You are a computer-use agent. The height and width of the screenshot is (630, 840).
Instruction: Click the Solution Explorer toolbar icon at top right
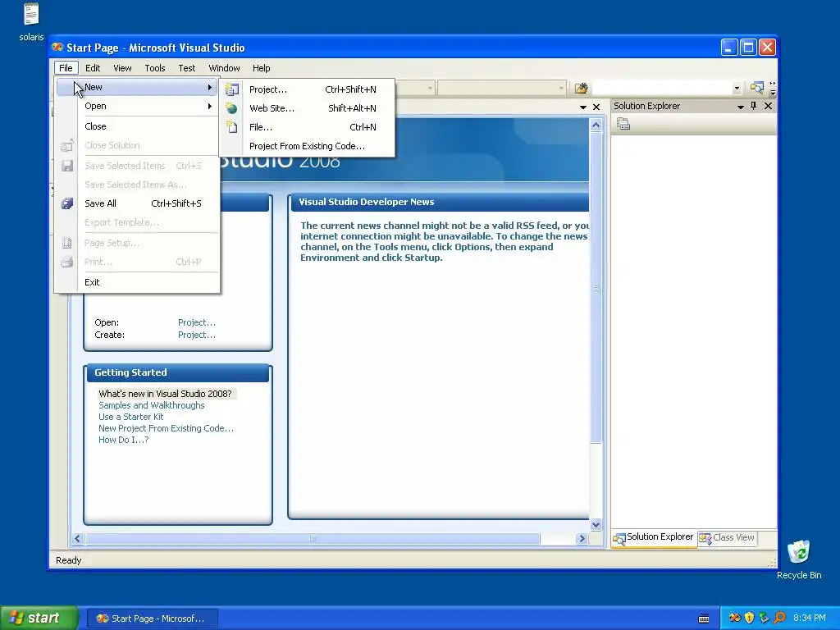756,88
